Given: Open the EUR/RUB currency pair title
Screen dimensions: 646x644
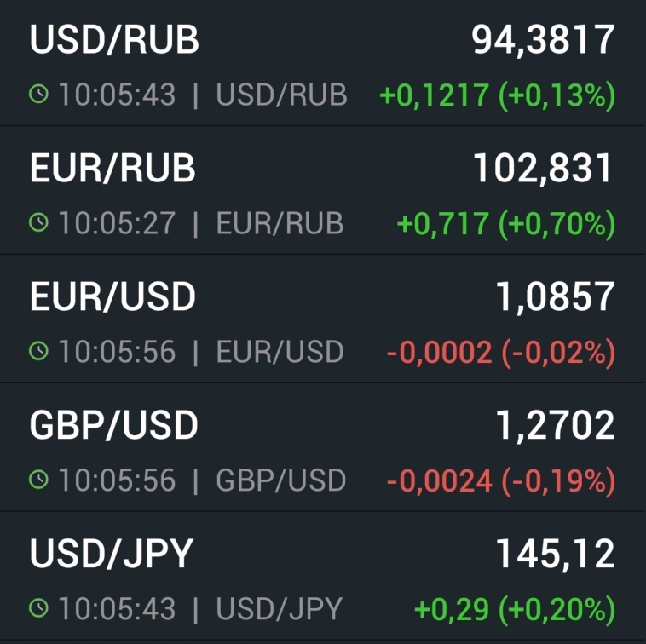Looking at the screenshot, I should (112, 169).
